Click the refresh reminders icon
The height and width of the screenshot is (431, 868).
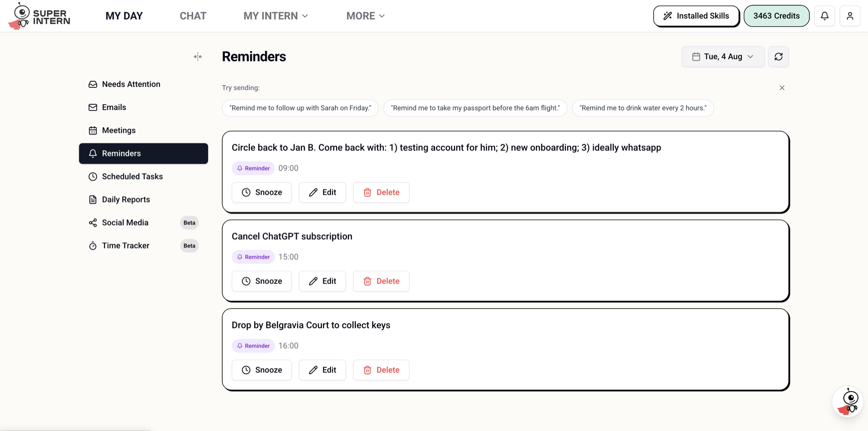click(x=779, y=56)
